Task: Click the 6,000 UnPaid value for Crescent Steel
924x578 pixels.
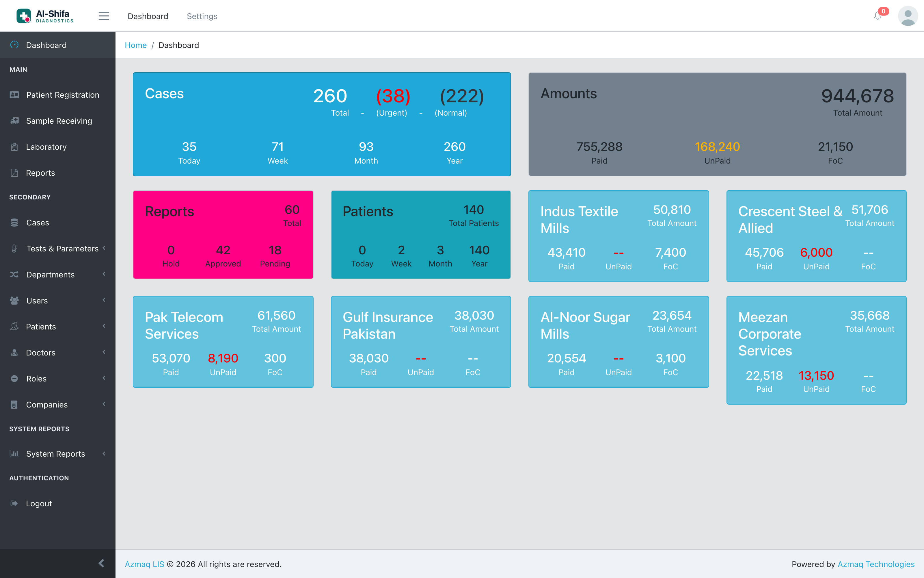Action: [816, 253]
